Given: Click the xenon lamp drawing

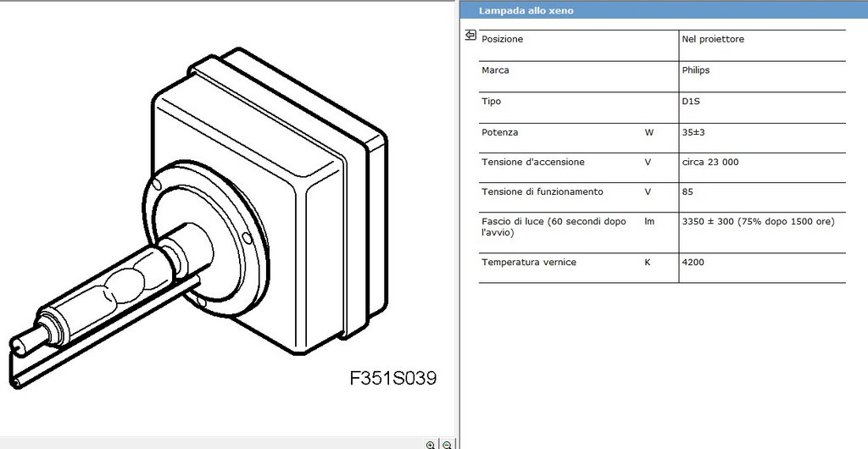Looking at the screenshot, I should pos(198,219).
